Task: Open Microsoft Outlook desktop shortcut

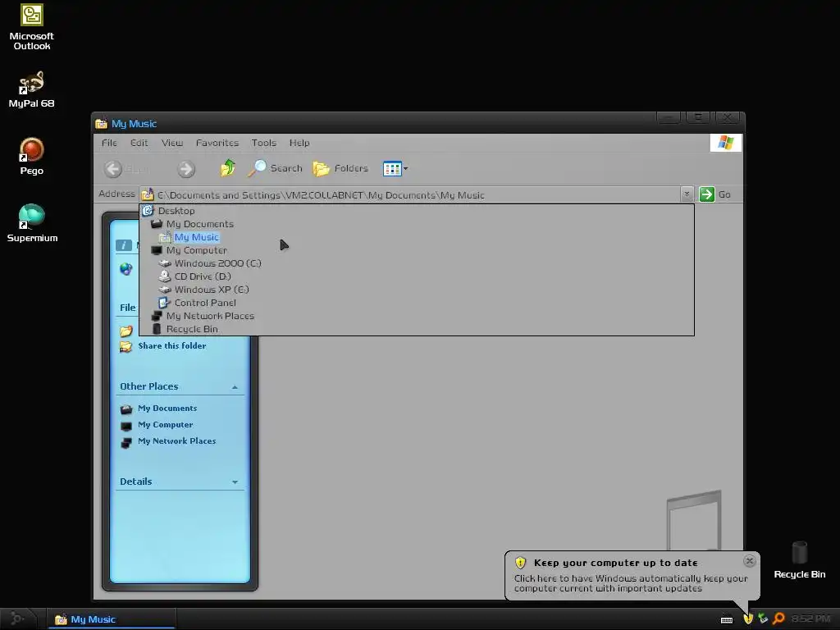Action: (x=32, y=27)
